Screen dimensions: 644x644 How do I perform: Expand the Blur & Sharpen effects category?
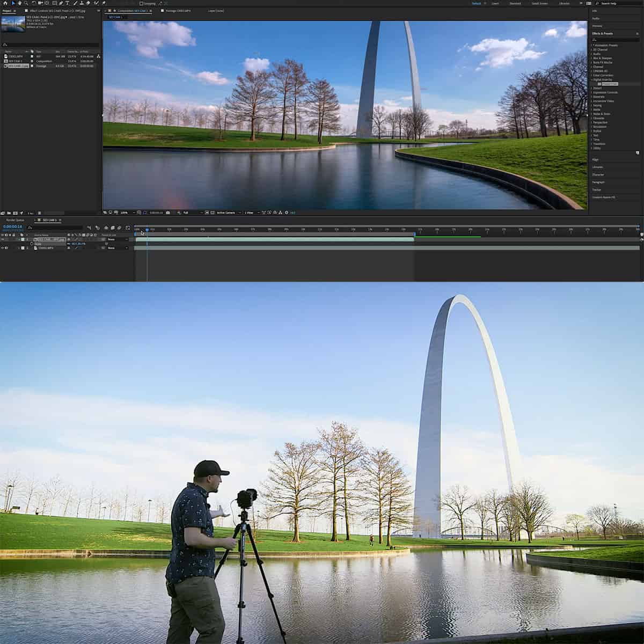pos(591,58)
